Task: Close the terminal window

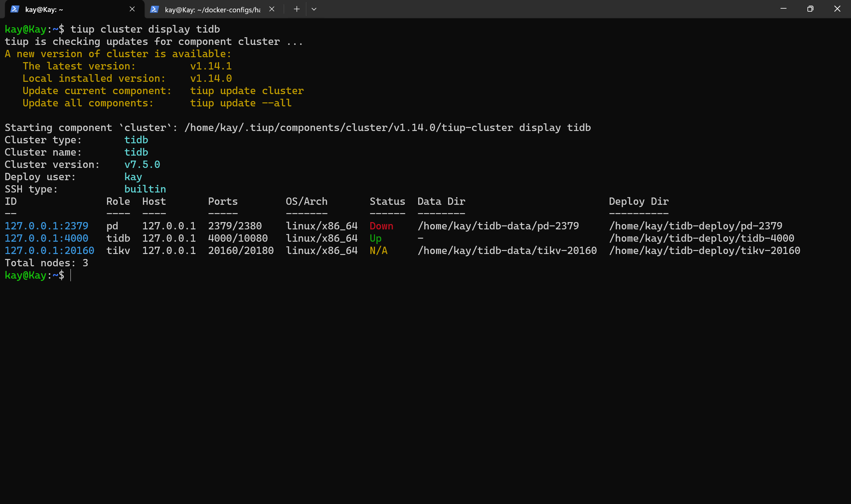Action: pyautogui.click(x=837, y=9)
